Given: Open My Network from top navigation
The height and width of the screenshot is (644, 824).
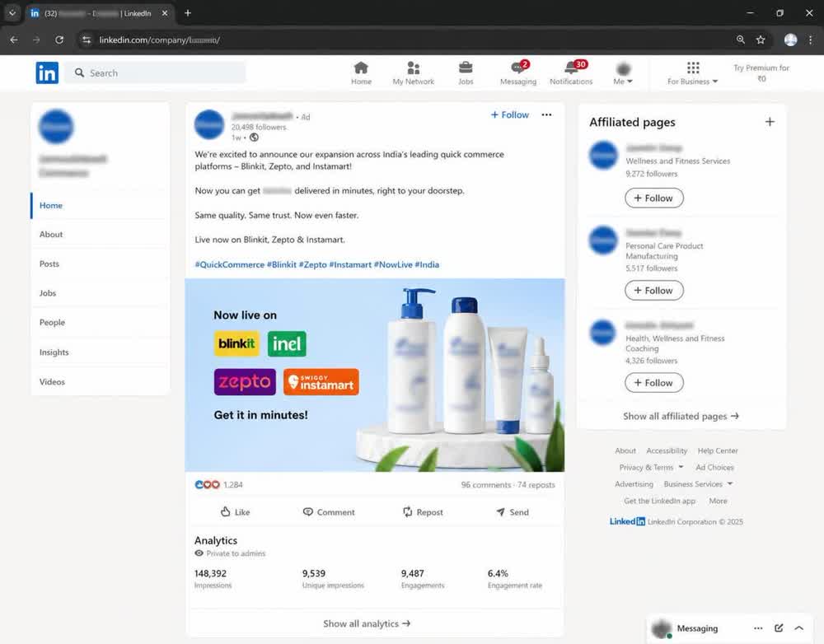Looking at the screenshot, I should tap(413, 73).
